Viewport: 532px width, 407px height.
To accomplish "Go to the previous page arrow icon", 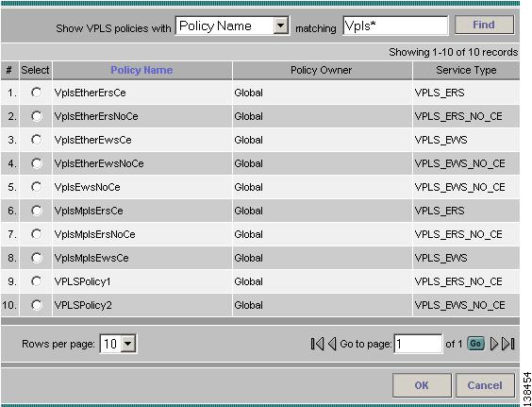I will (332, 344).
